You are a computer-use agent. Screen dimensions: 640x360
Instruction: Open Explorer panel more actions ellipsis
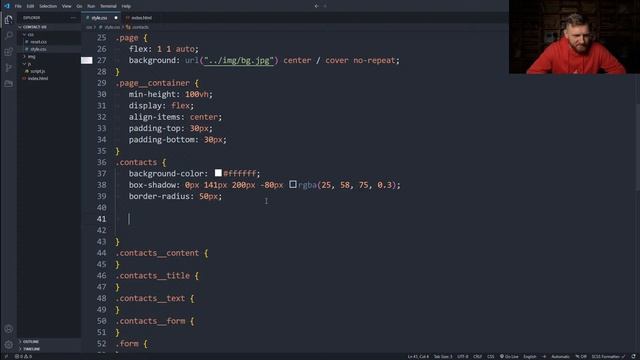[73, 18]
